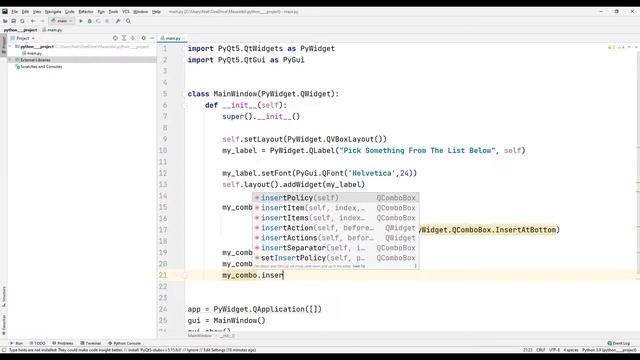Open the Help menu
Image resolution: width=640 pixels, height=360 pixels.
[156, 12]
